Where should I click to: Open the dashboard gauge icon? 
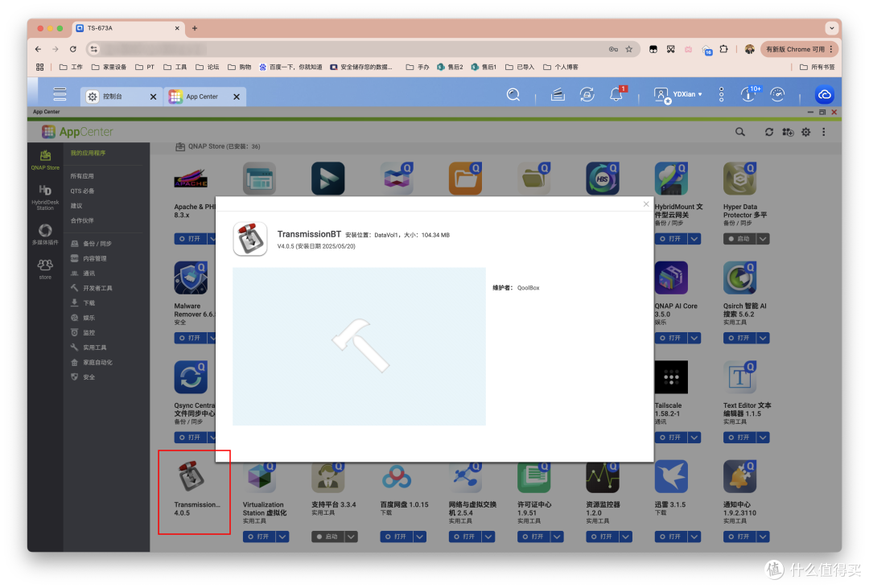tap(777, 95)
